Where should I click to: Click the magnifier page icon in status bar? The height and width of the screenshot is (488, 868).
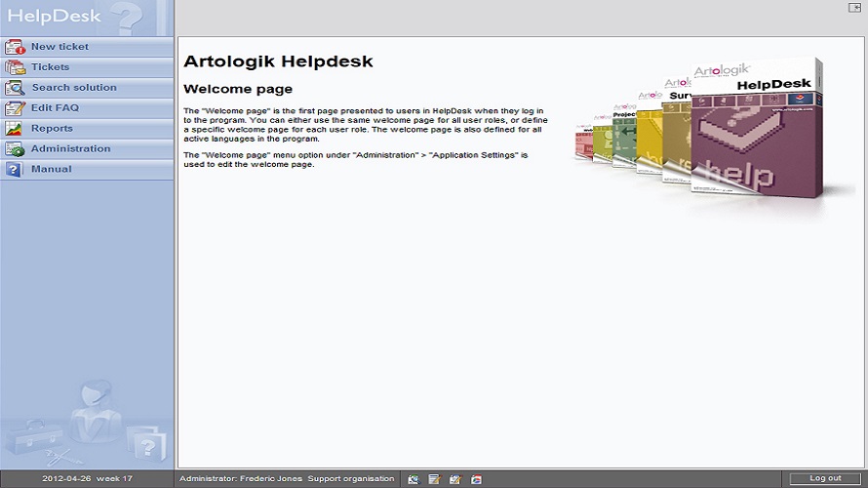pos(414,479)
